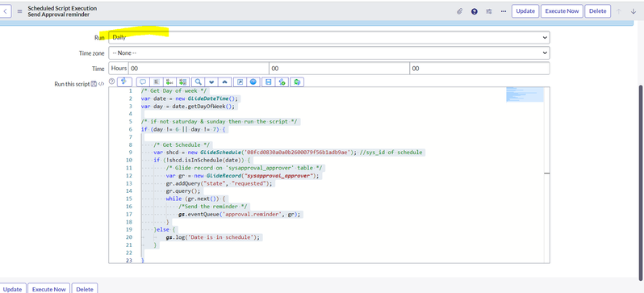Click find next down chevron
The width and height of the screenshot is (644, 293).
[211, 82]
